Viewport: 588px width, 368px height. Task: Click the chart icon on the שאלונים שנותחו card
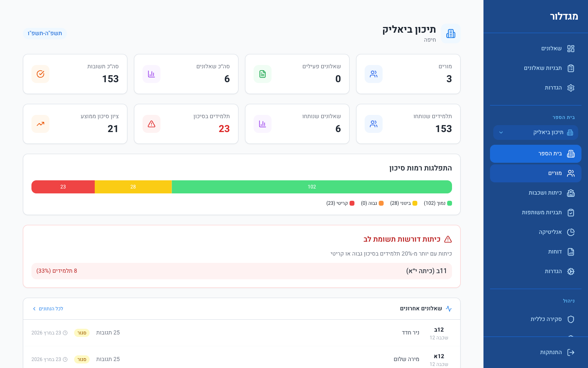pyautogui.click(x=263, y=124)
